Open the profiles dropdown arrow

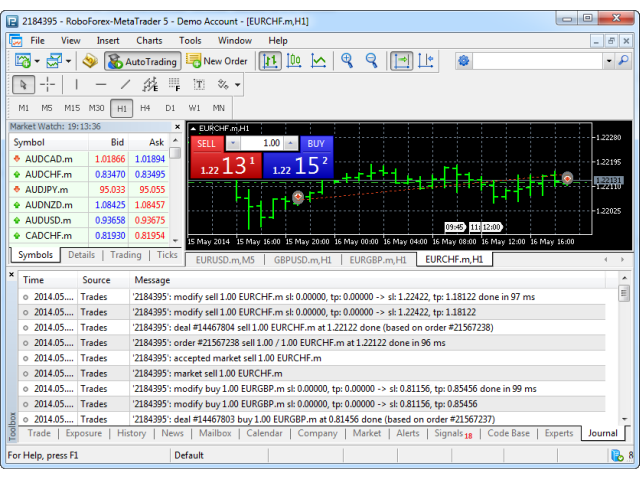tap(68, 61)
